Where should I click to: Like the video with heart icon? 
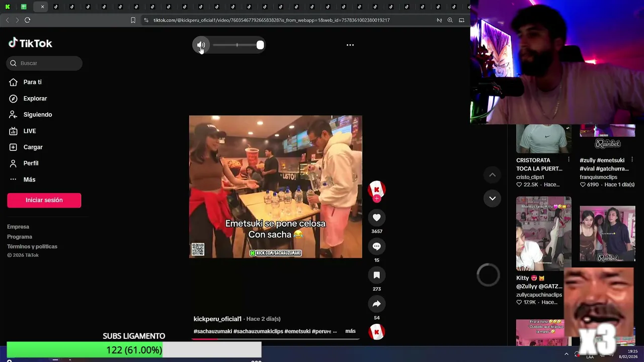tap(376, 217)
